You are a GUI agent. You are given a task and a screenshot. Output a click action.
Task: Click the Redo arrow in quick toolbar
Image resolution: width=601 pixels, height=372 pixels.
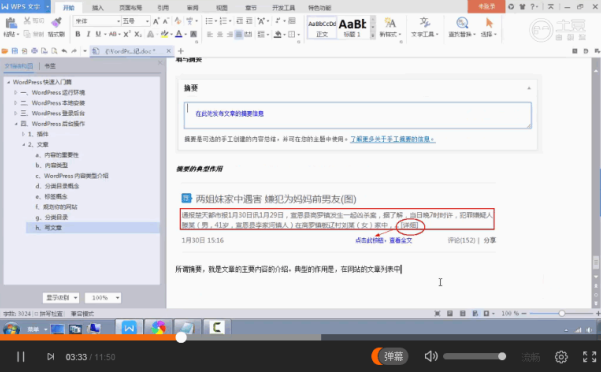coord(74,51)
